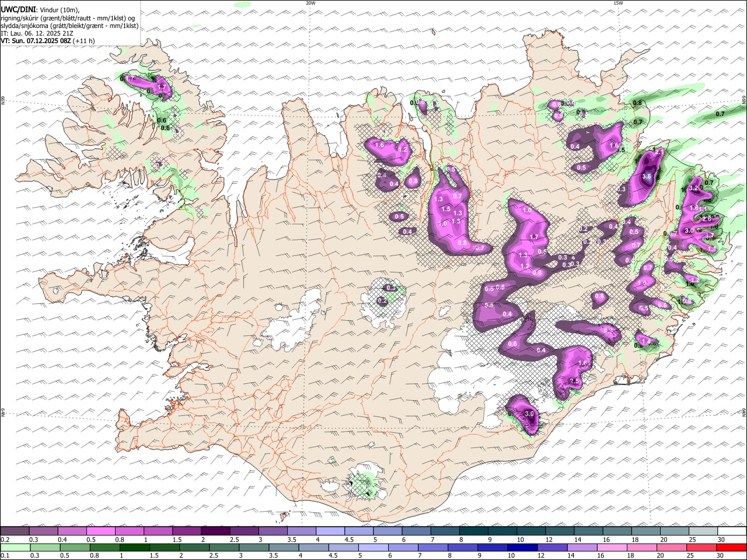Viewport: 747px width, 560px height.
Task: Click the label 30 under the upper scale
Action: tap(722, 540)
